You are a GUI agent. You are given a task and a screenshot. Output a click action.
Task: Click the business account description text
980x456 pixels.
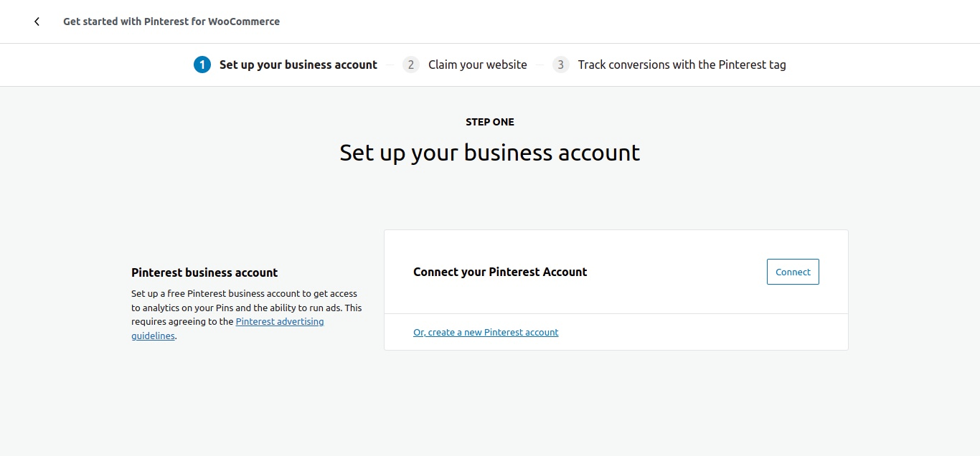[246, 314]
